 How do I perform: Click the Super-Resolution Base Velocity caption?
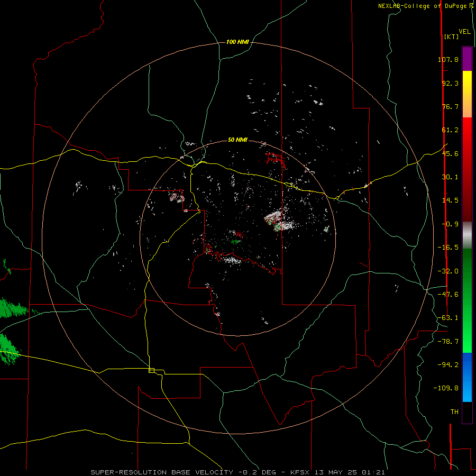[x=237, y=472]
